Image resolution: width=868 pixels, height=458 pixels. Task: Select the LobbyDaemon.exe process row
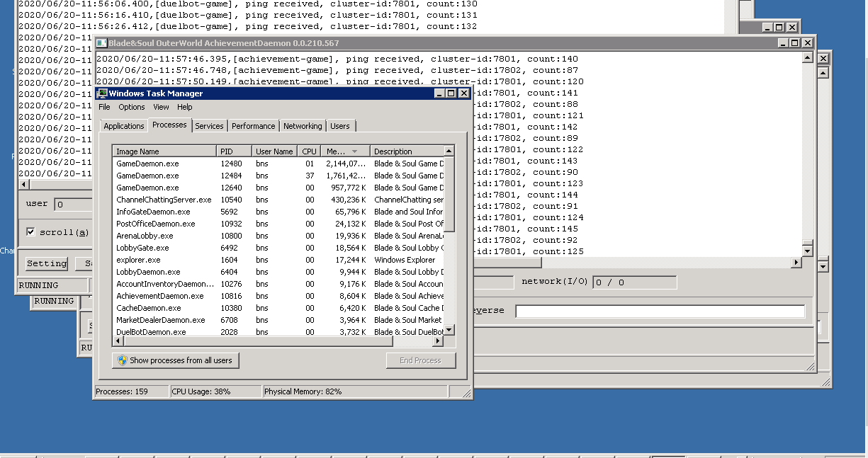[x=278, y=272]
